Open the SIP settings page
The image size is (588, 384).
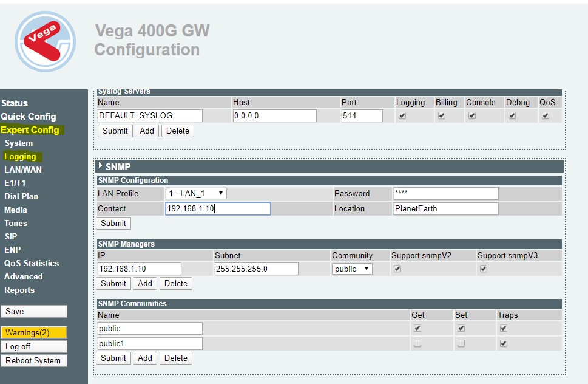pos(11,236)
